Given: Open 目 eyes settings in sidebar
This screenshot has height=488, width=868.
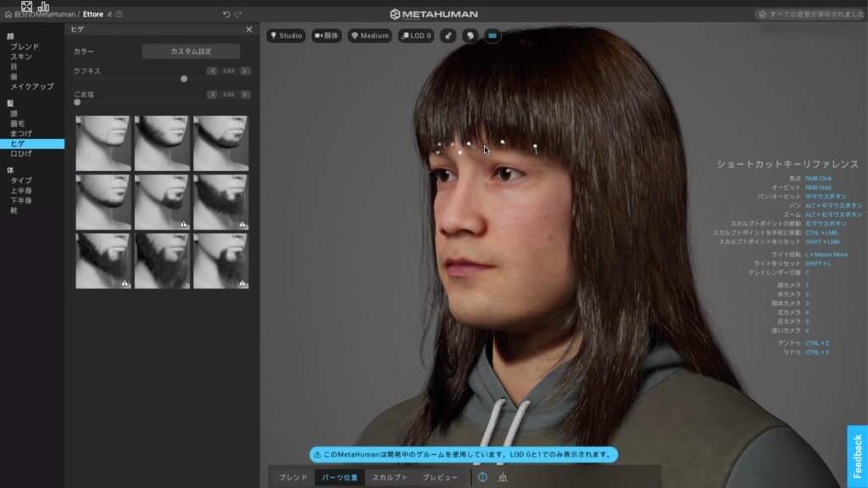Looking at the screenshot, I should point(14,66).
